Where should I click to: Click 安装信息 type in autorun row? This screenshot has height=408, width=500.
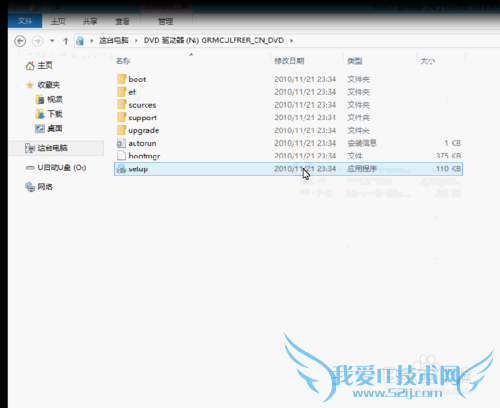362,143
